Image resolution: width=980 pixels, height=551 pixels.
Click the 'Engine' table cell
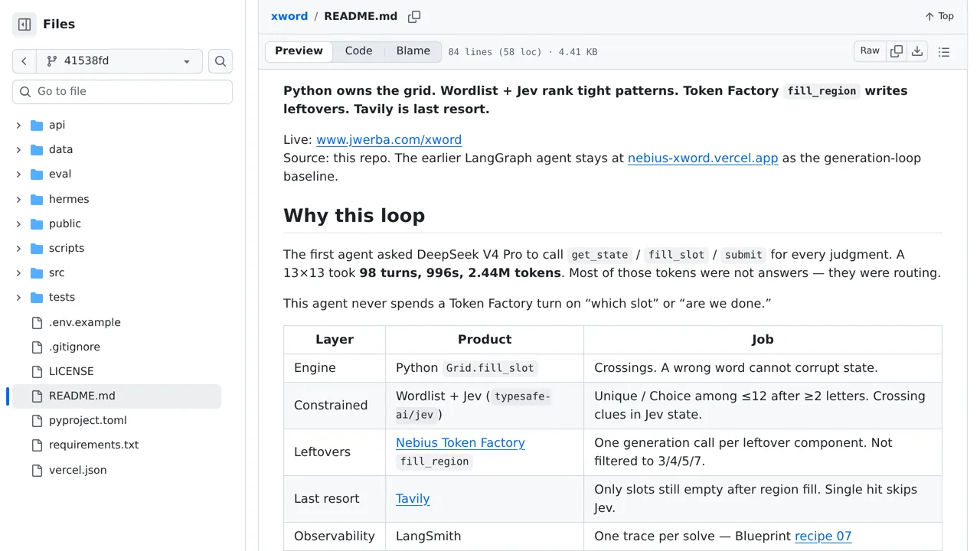coord(335,368)
